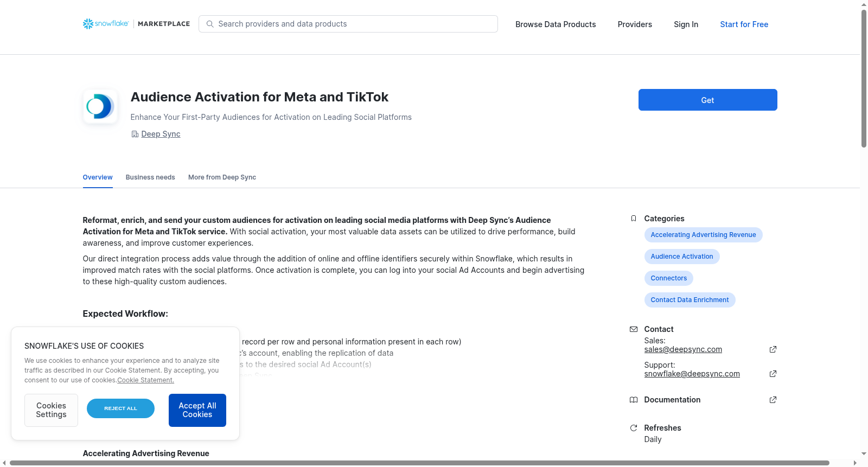Open the Cookie Statement link
The width and height of the screenshot is (868, 467).
click(145, 380)
